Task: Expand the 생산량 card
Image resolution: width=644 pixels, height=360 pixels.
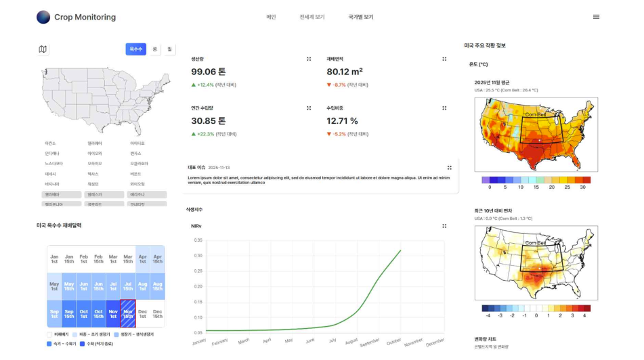Action: 309,59
